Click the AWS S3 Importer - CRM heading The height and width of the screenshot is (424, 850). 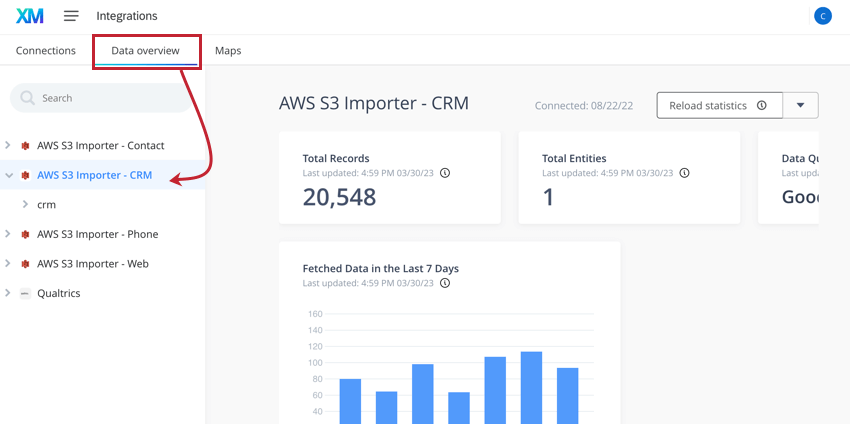[x=374, y=103]
